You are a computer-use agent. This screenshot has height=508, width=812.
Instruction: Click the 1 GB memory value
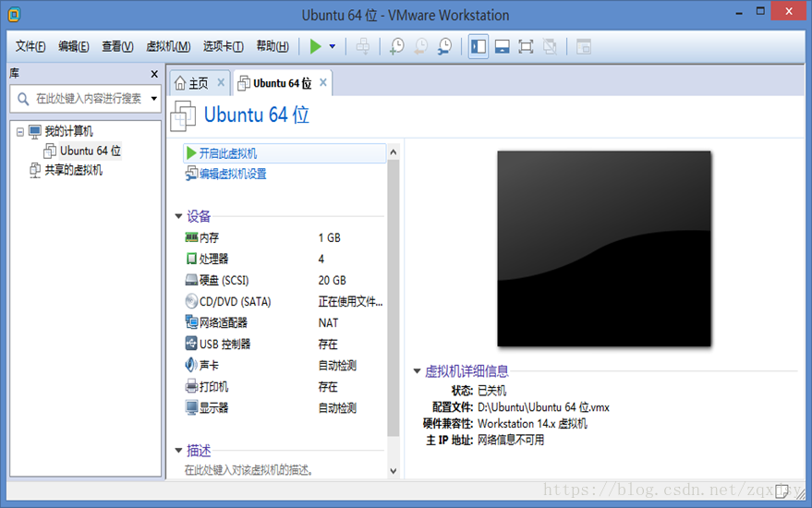coord(330,237)
